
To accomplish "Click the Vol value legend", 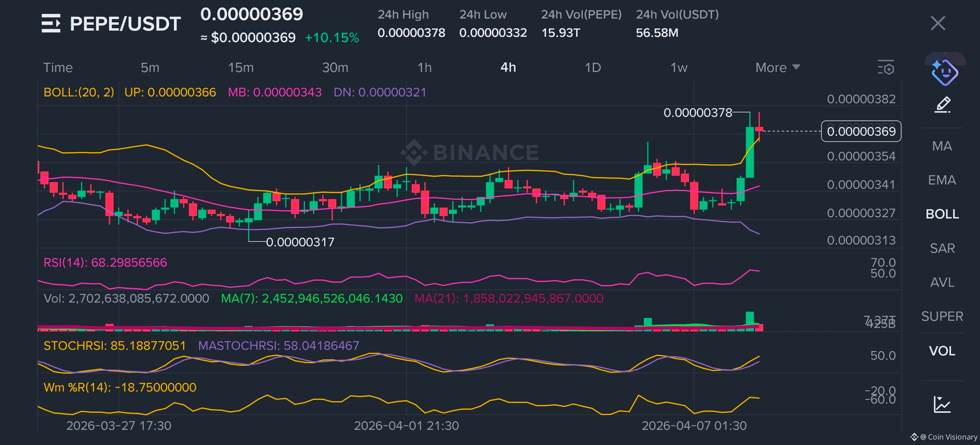I will [x=126, y=298].
